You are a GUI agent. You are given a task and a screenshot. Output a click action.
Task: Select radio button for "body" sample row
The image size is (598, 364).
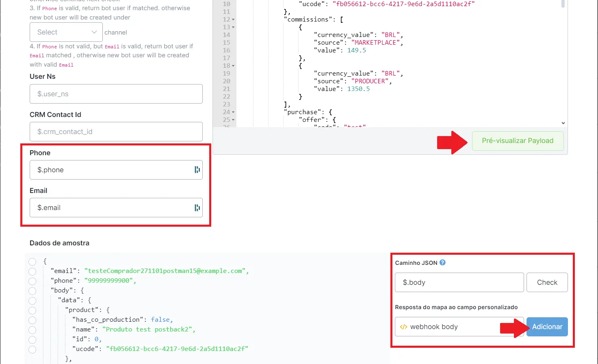(x=32, y=291)
